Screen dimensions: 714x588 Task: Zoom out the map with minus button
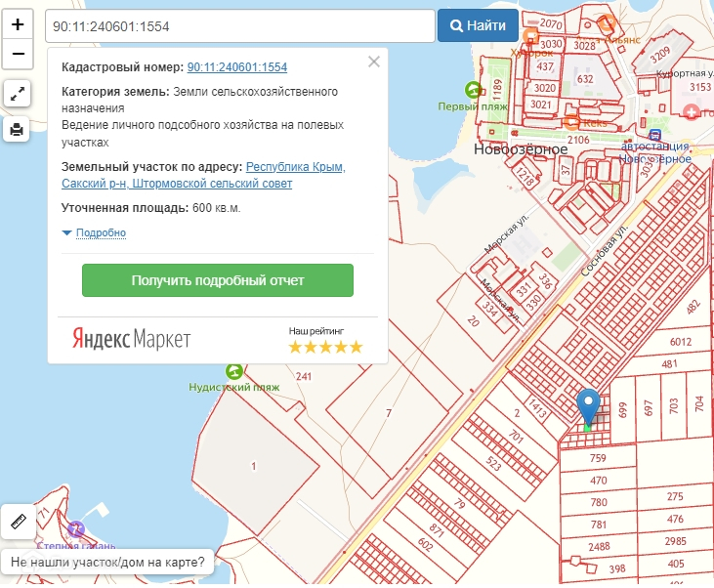tap(18, 54)
